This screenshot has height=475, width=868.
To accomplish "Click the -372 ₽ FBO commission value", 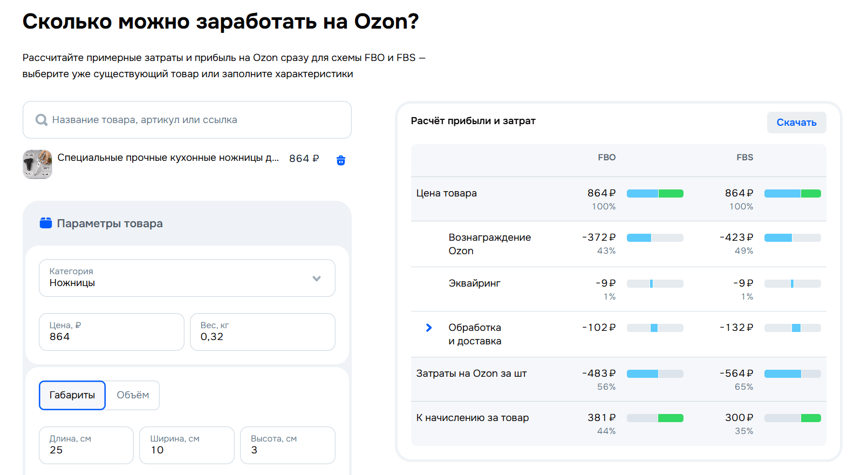I will tap(599, 237).
